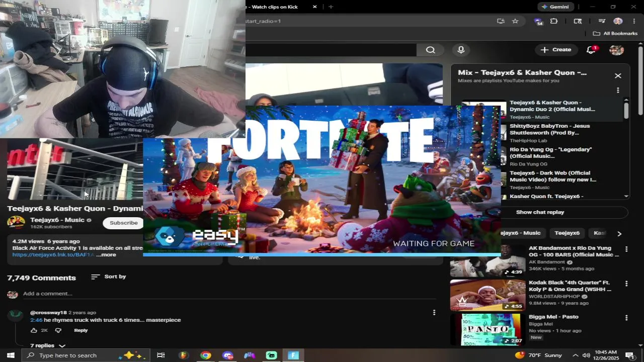This screenshot has width=644, height=362.
Task: Open the Sort by comments menu
Action: 108,277
